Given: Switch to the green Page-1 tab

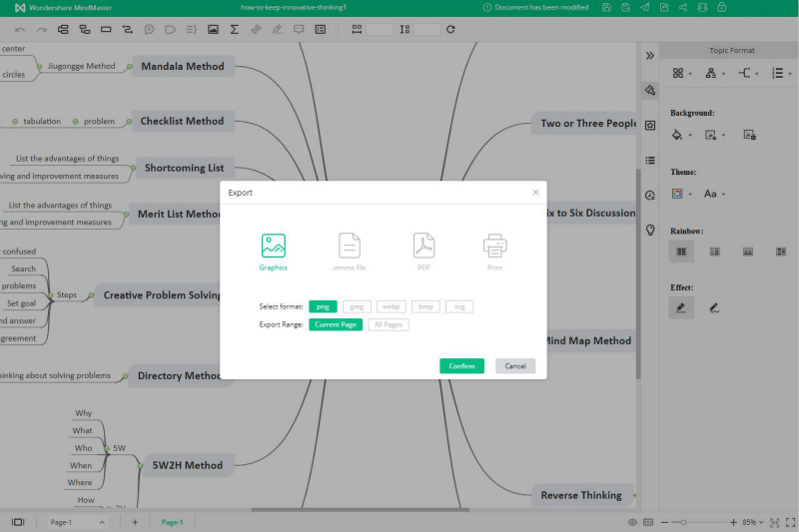Looking at the screenshot, I should tap(173, 522).
